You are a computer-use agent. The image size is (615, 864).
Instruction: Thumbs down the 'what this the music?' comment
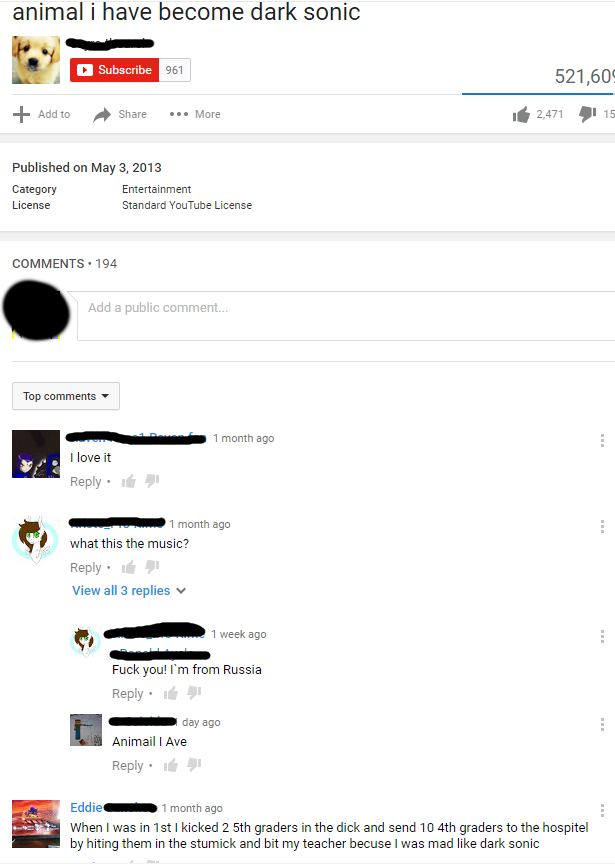coord(152,566)
